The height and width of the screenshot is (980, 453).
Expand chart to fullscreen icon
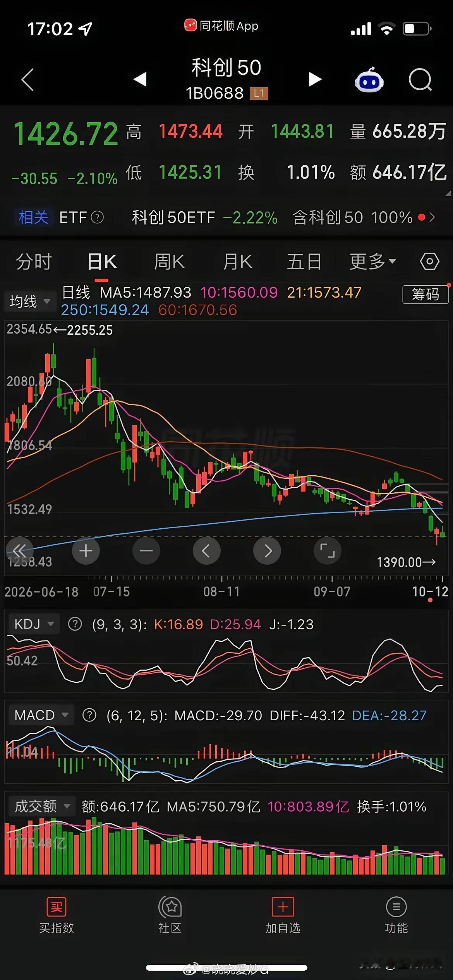(328, 550)
